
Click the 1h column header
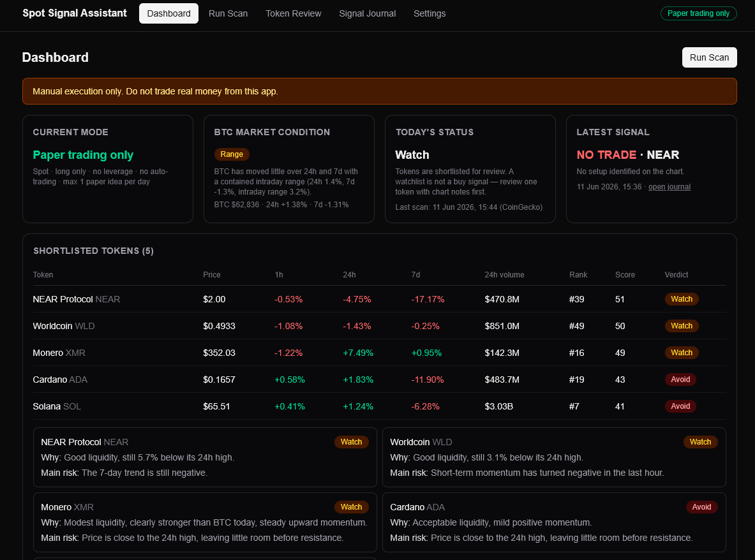279,275
